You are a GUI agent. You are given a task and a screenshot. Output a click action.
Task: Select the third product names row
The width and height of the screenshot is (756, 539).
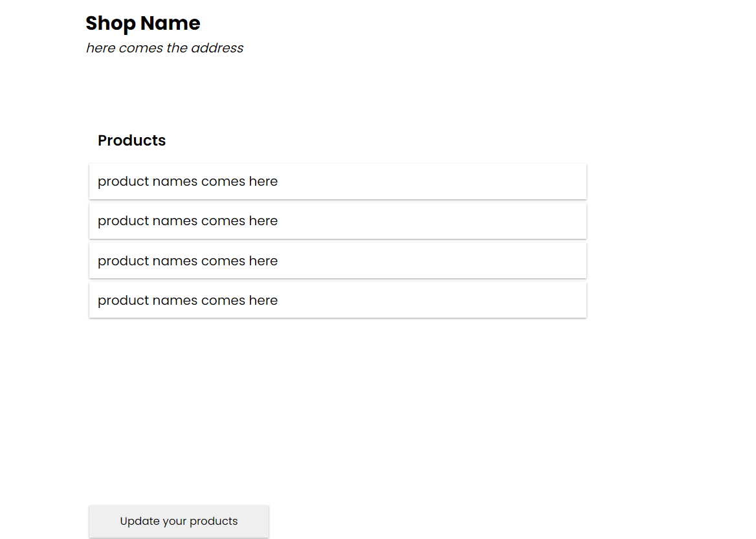pos(337,261)
